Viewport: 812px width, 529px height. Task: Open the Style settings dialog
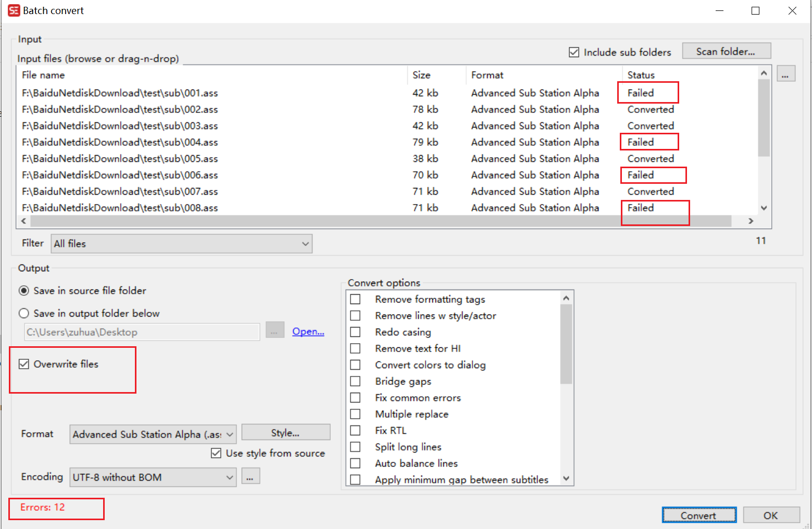(285, 432)
